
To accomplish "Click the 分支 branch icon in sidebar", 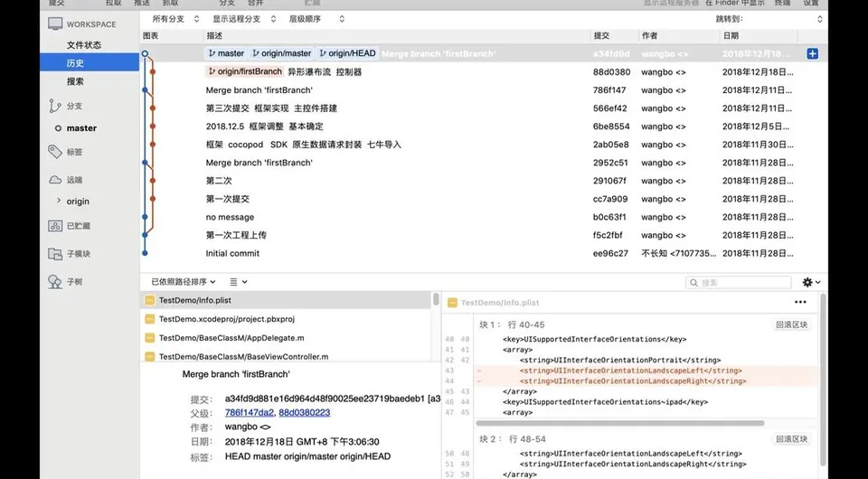I will coord(55,106).
